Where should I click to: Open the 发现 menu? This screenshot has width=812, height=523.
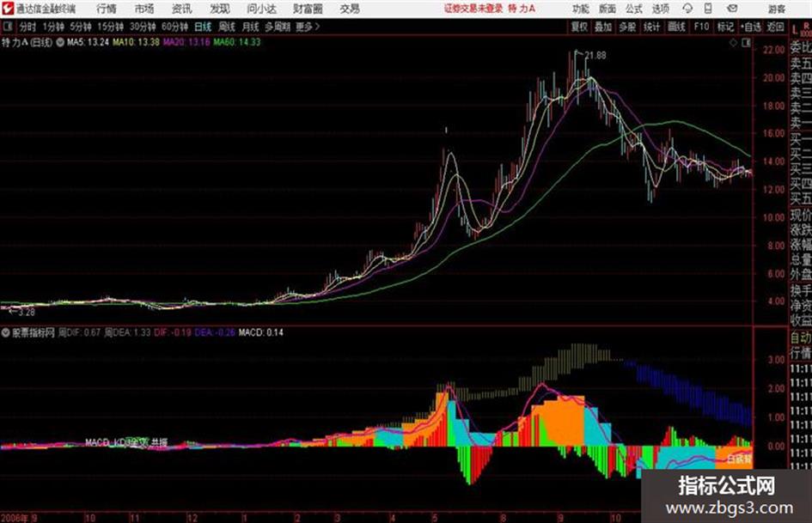click(x=220, y=9)
